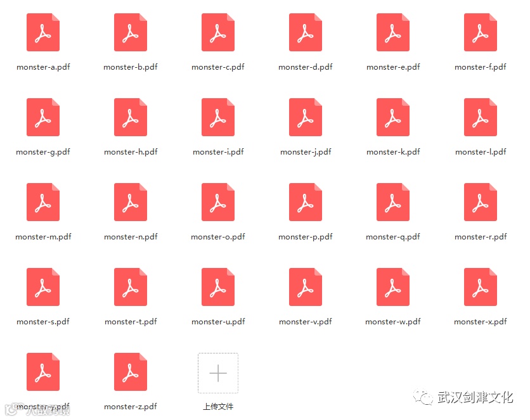Choose monster-p.pdf file icon
The width and height of the screenshot is (530, 420).
[x=306, y=202]
